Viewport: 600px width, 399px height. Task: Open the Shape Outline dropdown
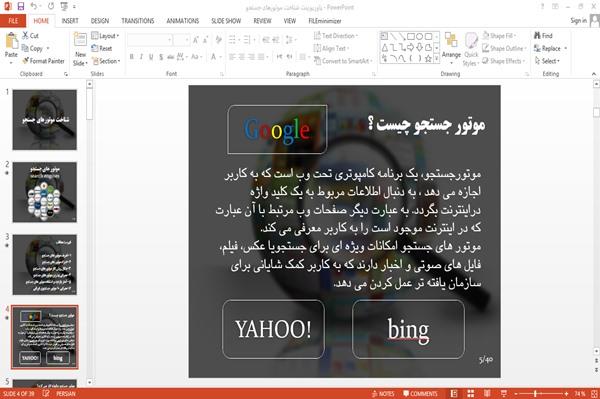pyautogui.click(x=504, y=48)
